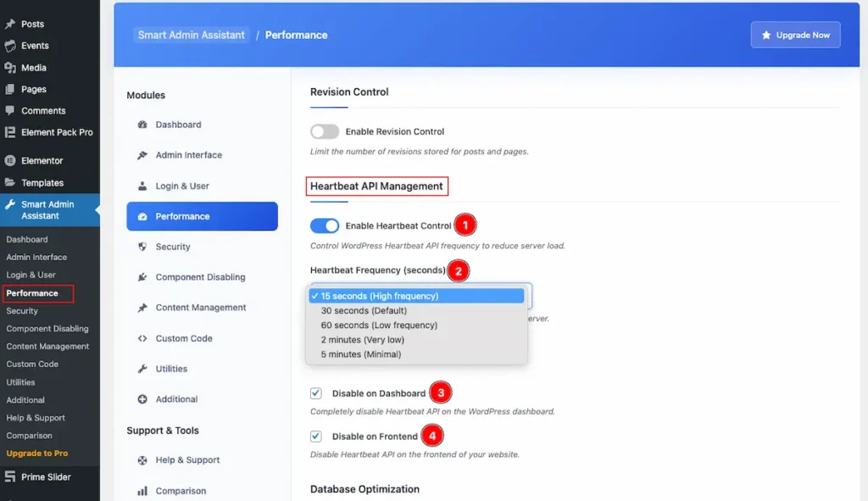Open Dashboard in Modules list
868x501 pixels.
[x=202, y=125]
